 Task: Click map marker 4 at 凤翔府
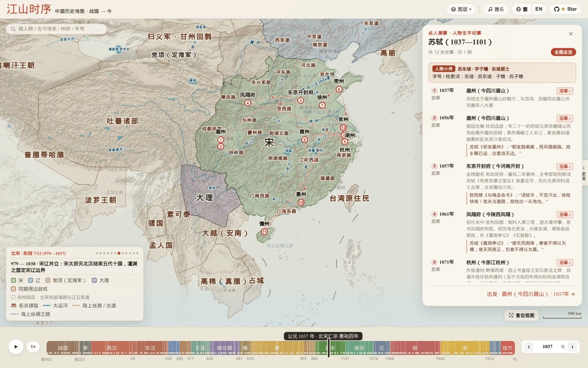click(248, 103)
